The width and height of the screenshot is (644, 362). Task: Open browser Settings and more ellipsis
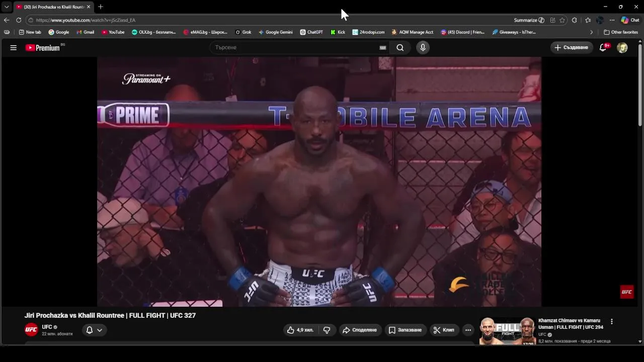tap(612, 20)
